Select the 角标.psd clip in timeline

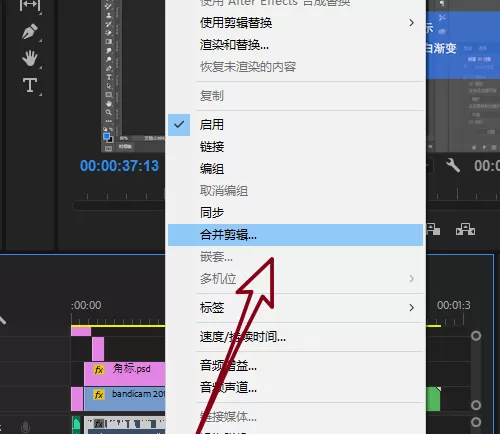[x=124, y=374]
